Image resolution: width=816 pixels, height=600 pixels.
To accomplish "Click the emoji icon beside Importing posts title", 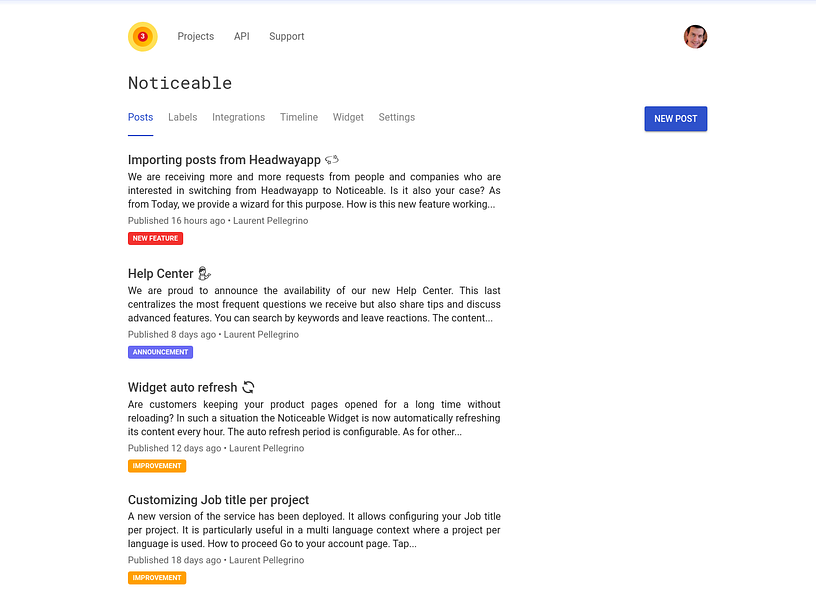I will click(x=332, y=160).
